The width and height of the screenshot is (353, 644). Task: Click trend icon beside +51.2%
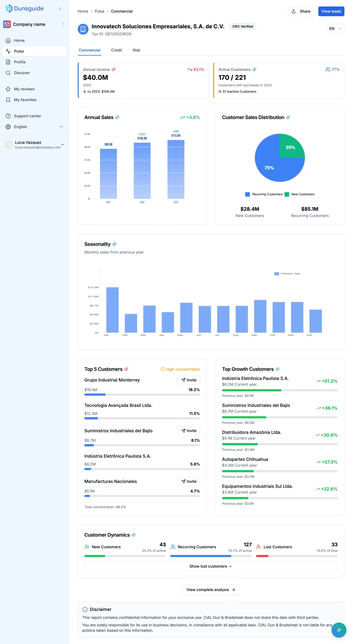[318, 381]
